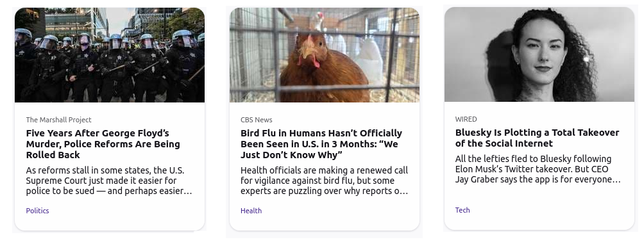The height and width of the screenshot is (244, 644).
Task: Open the black-and-white portrait thumbnail
Action: (x=539, y=54)
